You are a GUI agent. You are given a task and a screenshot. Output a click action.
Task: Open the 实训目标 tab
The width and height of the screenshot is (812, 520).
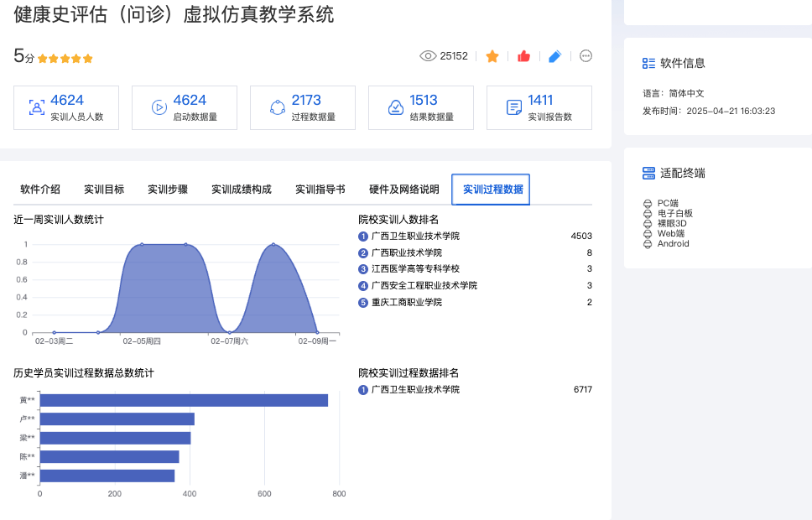(x=104, y=190)
